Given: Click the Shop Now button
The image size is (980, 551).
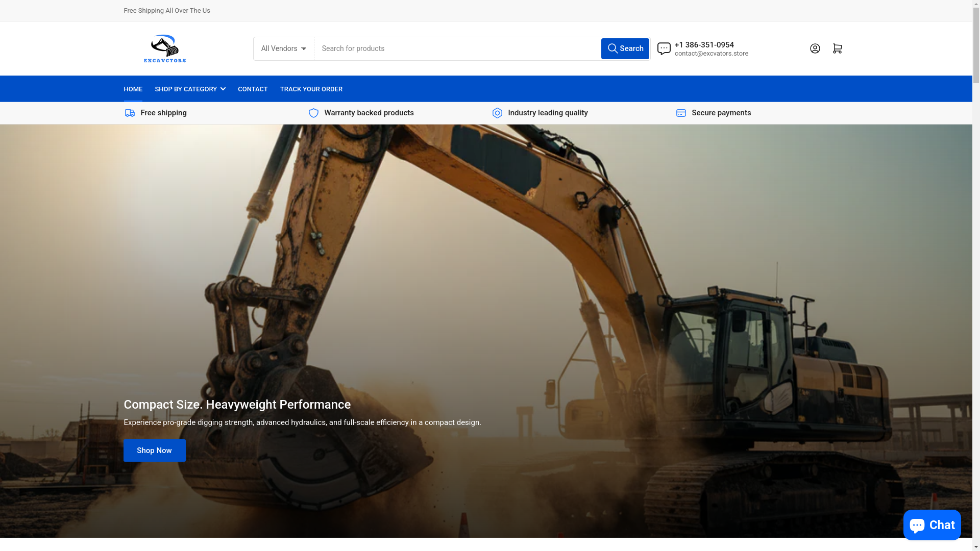Looking at the screenshot, I should click(154, 450).
